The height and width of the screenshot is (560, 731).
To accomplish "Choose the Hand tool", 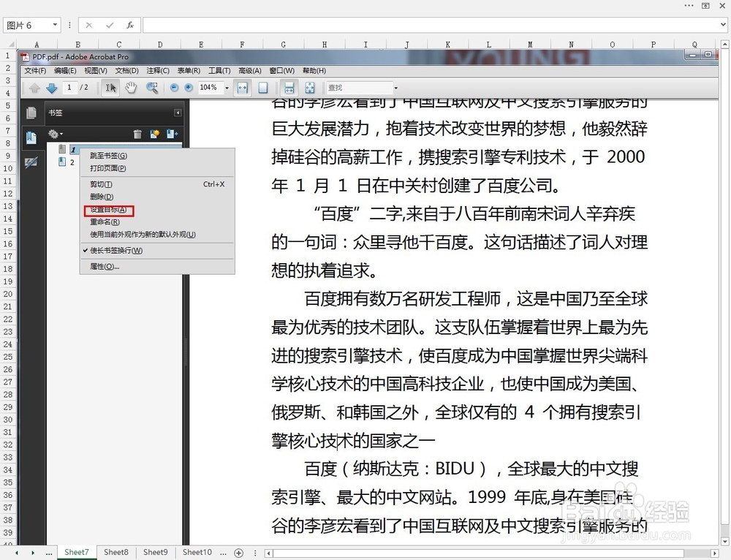I will (x=131, y=88).
